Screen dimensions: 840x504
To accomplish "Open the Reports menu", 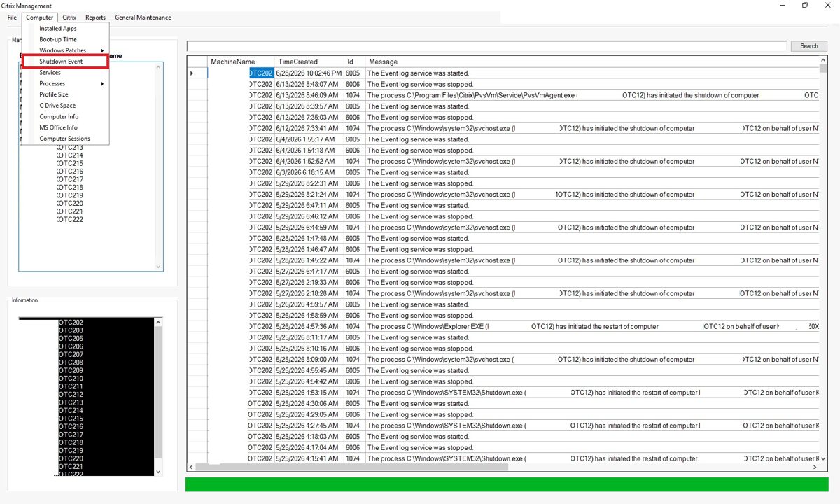I will tap(95, 17).
